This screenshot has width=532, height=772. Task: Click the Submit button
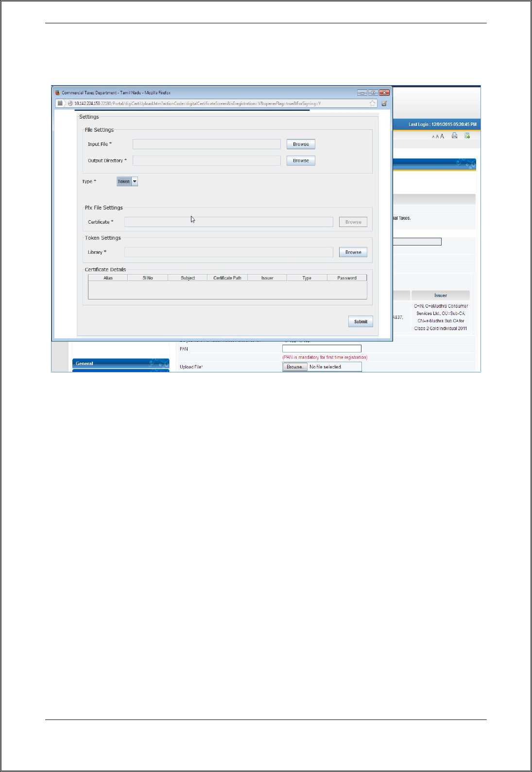[x=360, y=322]
